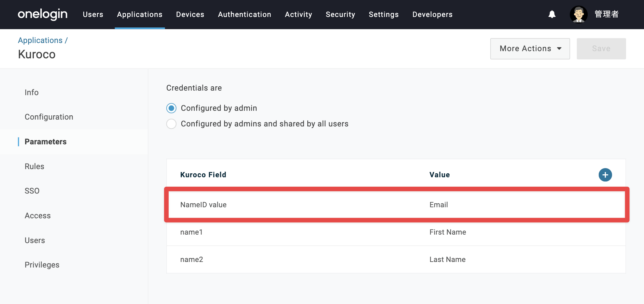Open the Security top menu
This screenshot has width=644, height=304.
pos(341,14)
